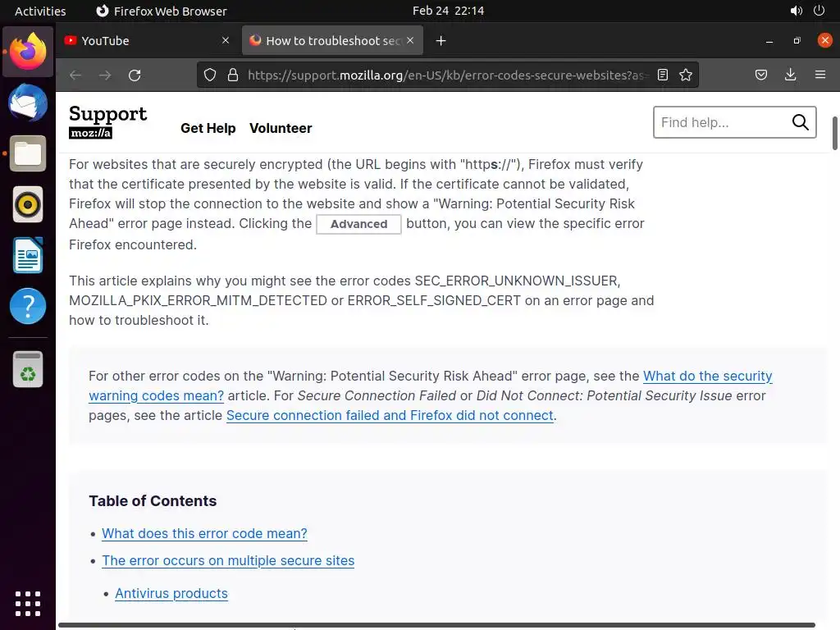Open the Firefox hamburger application menu
Screen dimensions: 840x630
coord(820,75)
